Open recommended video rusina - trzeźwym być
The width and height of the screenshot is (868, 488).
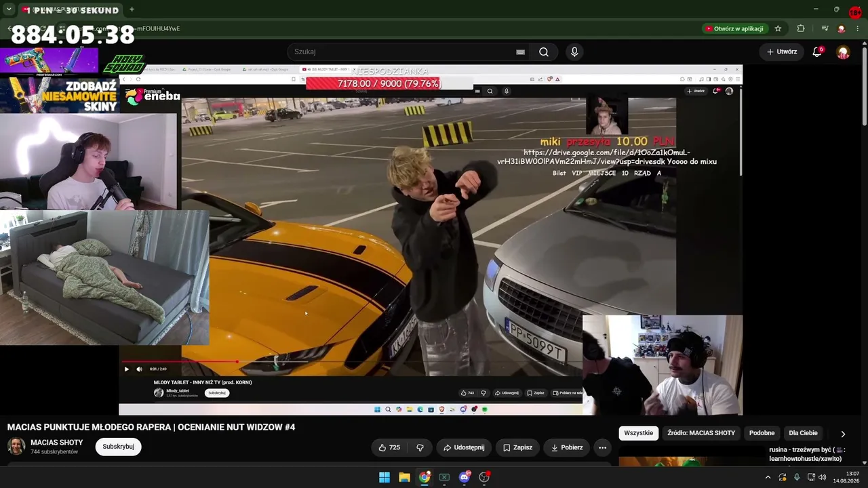point(807,454)
